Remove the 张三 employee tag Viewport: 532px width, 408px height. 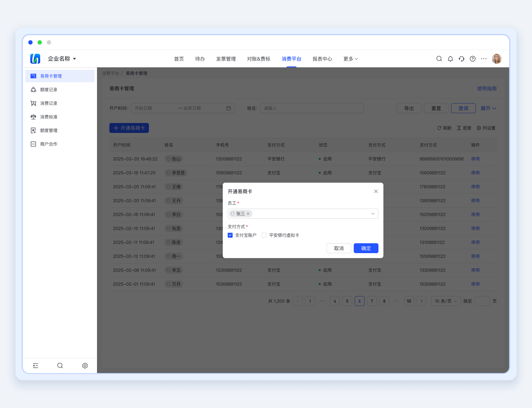tap(248, 214)
